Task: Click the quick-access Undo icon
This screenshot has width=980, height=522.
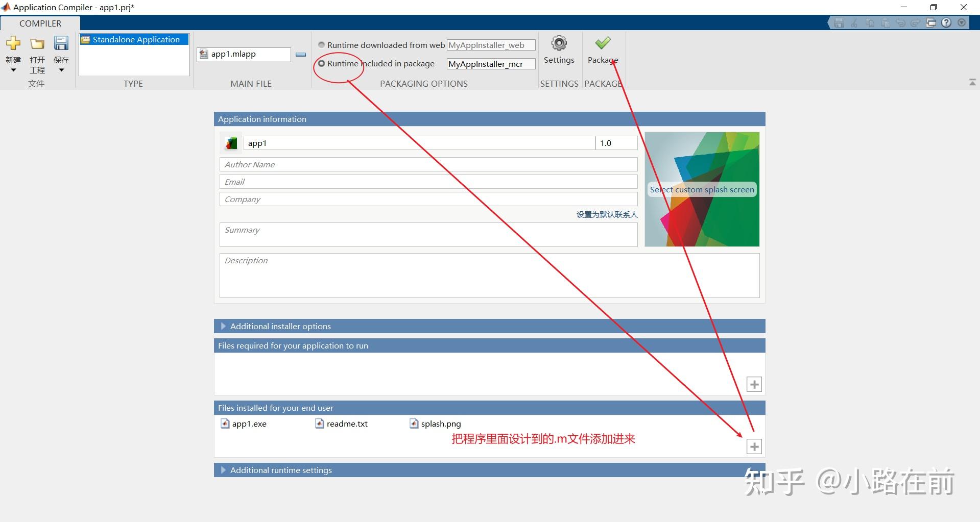Action: (900, 23)
